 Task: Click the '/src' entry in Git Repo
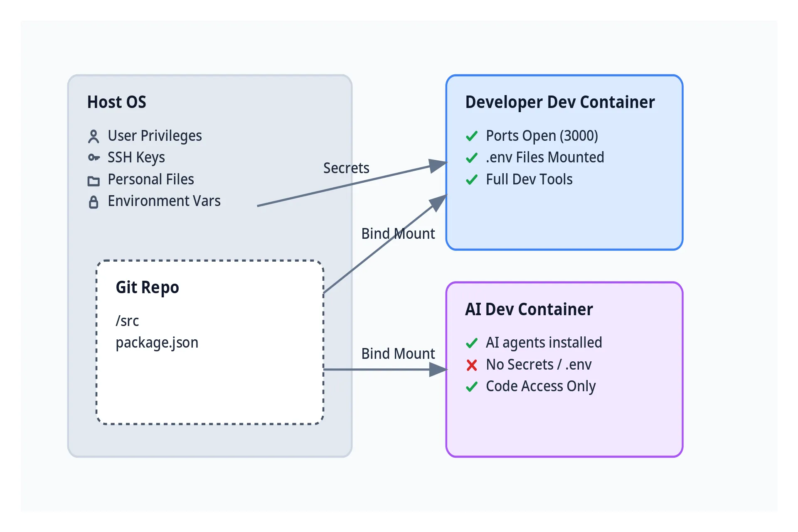[x=127, y=321]
